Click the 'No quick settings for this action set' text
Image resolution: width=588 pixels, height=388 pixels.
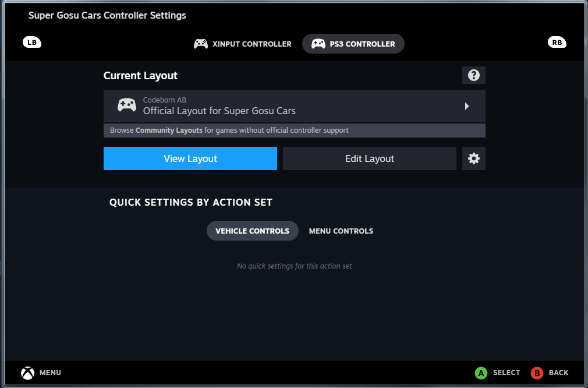(295, 266)
